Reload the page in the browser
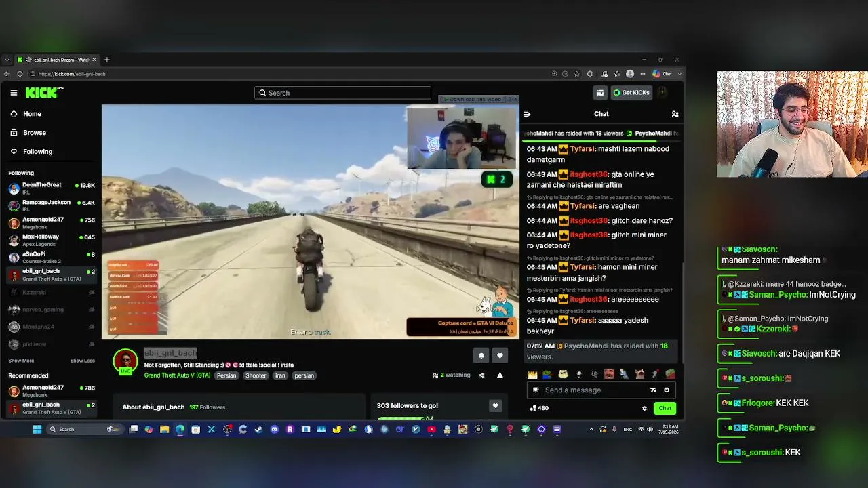 coord(20,74)
